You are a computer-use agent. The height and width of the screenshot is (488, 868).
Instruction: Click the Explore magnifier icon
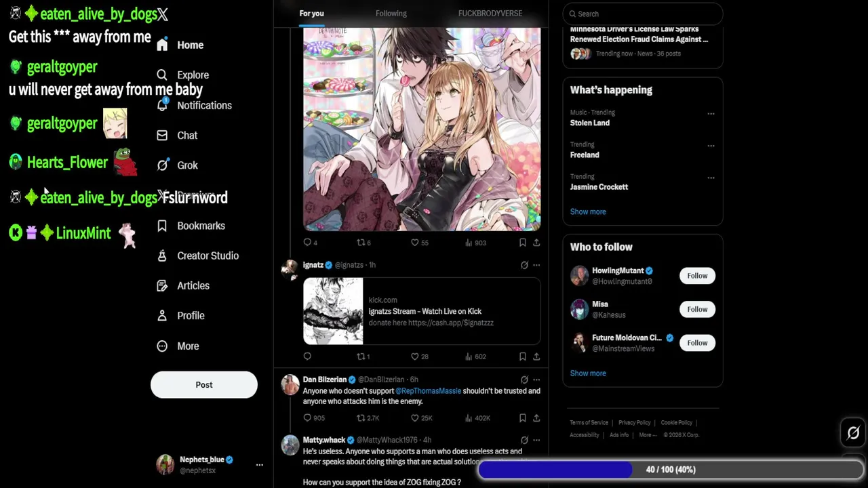click(x=162, y=75)
